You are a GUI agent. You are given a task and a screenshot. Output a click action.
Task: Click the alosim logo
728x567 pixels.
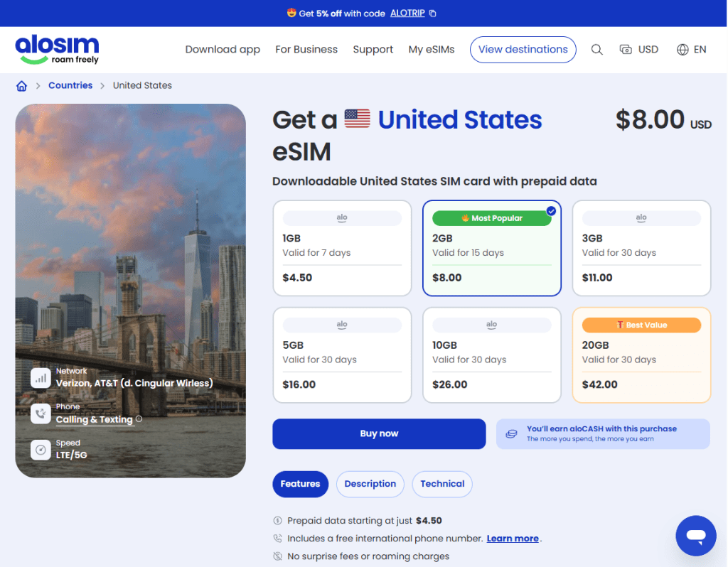point(57,50)
